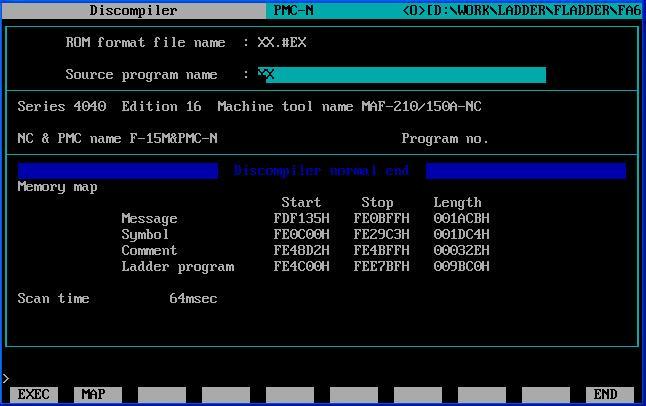Click Message length 001ACBH
The width and height of the screenshot is (646, 406).
(461, 218)
